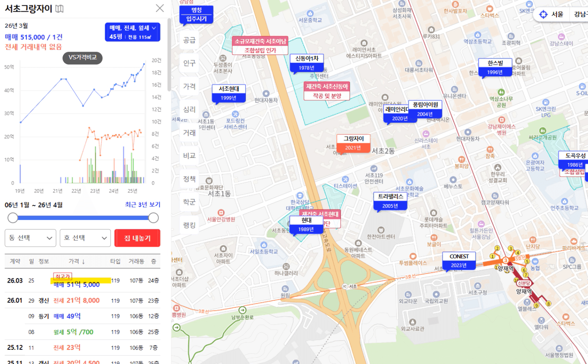Click the 봉피양 restaurant icon
This screenshot has height=364, width=588.
coord(461,159)
